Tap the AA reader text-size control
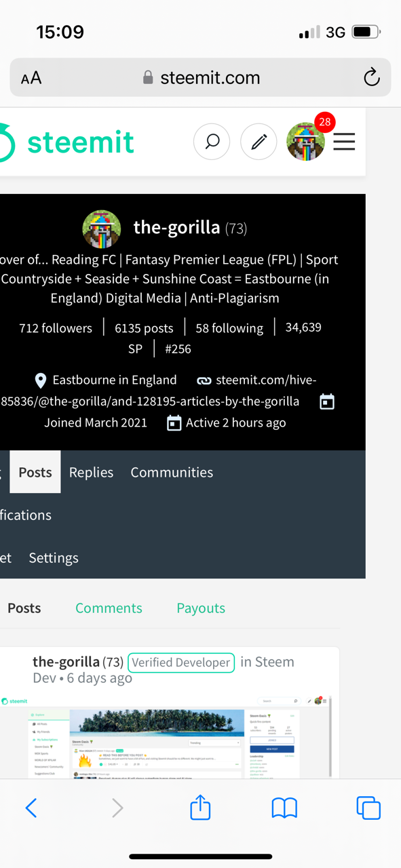This screenshot has height=868, width=401. coord(31,78)
